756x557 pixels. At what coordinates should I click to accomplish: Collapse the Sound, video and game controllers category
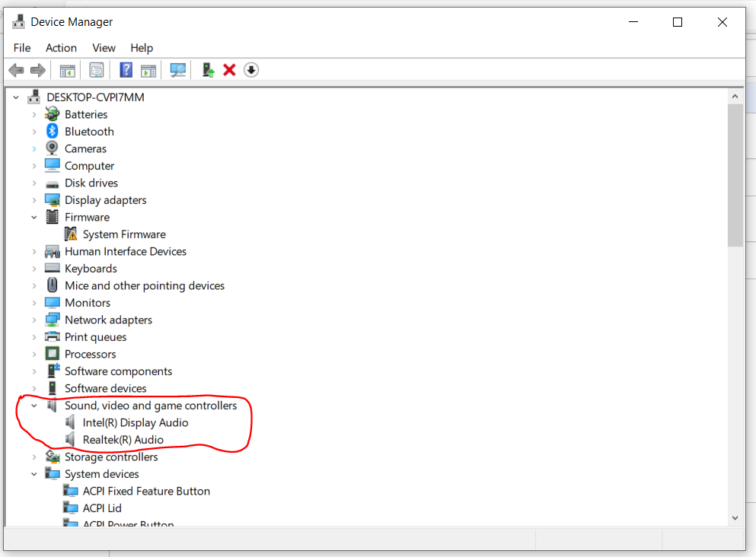click(33, 405)
